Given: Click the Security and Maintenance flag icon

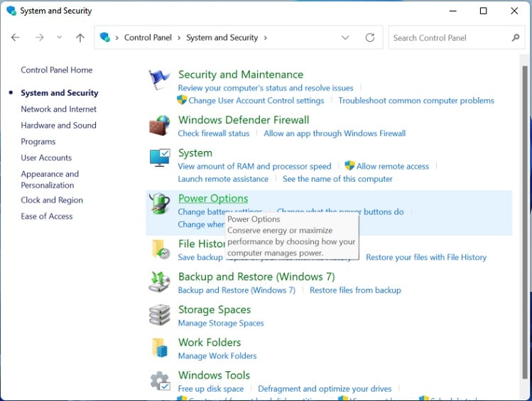Looking at the screenshot, I should (159, 79).
